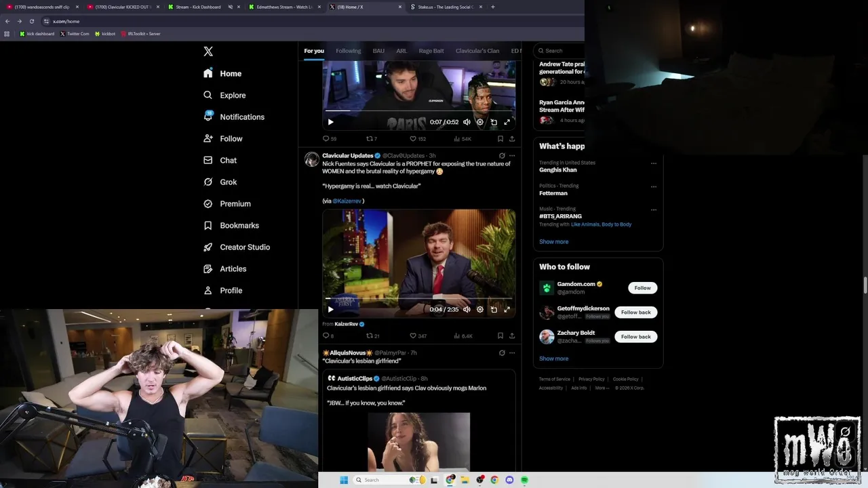
Task: Switch to the For you tab
Action: [314, 51]
